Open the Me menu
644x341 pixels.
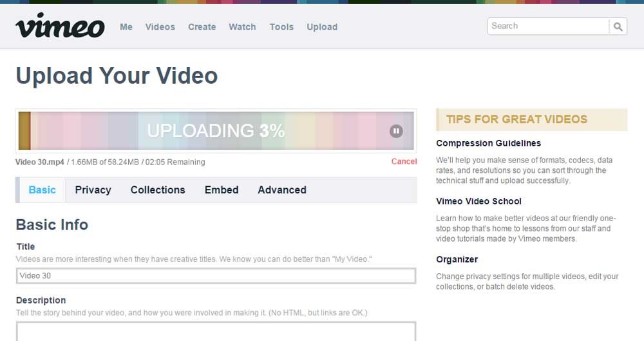click(x=126, y=27)
